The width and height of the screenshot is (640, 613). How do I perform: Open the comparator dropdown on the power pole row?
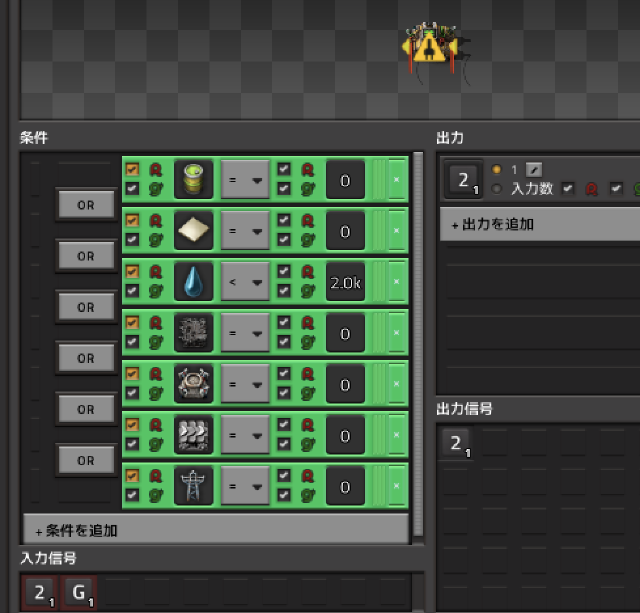244,487
